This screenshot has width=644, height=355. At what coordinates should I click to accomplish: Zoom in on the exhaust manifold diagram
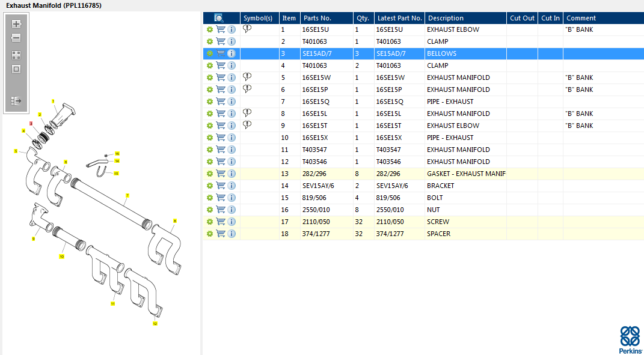pos(16,24)
